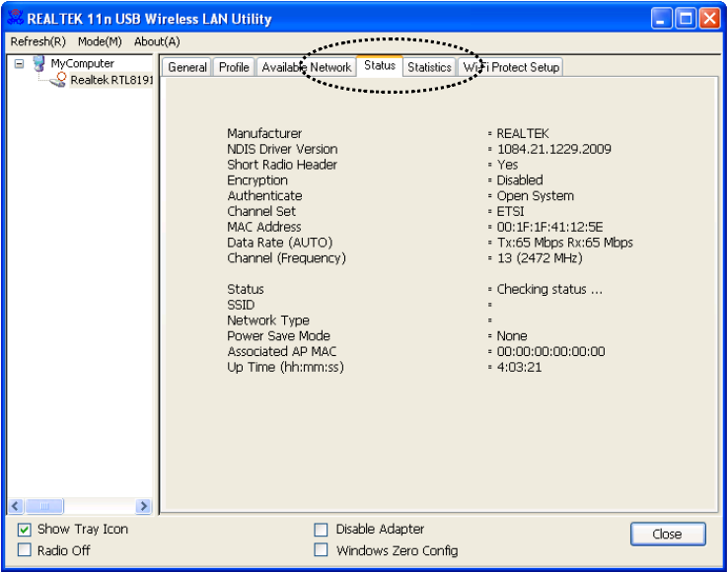Image resolution: width=728 pixels, height=572 pixels.
Task: Maximize the utility window
Action: click(686, 19)
